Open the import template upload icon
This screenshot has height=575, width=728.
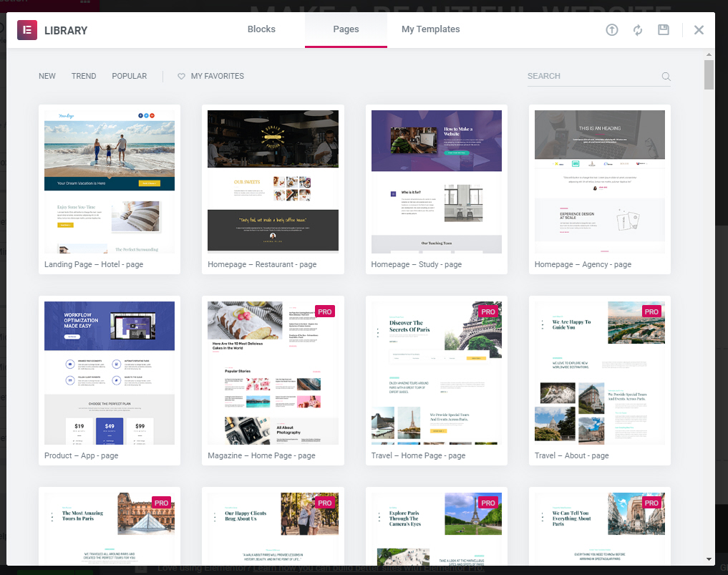click(x=612, y=30)
